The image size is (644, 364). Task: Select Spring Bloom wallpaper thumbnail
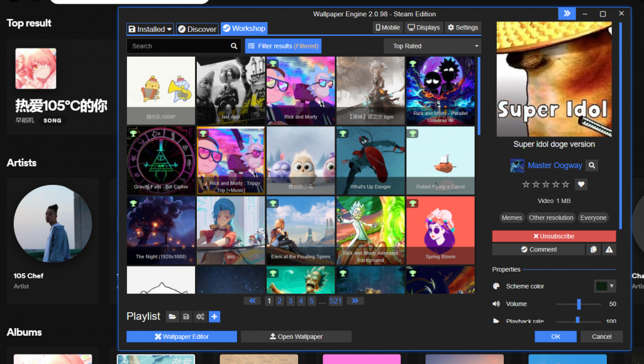440,230
